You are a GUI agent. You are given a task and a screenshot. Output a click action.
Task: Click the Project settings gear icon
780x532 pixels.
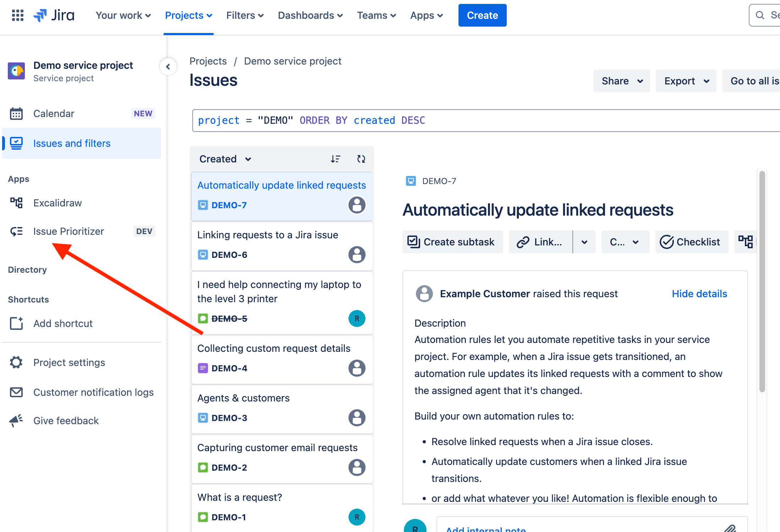(16, 362)
